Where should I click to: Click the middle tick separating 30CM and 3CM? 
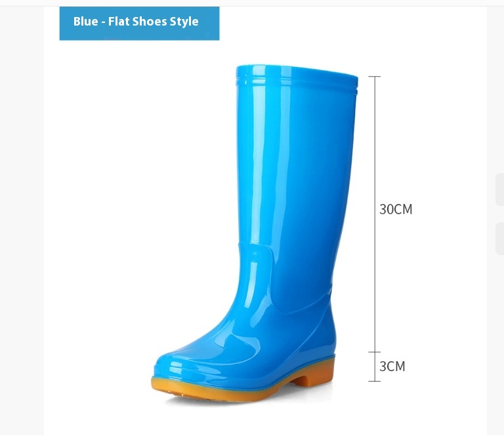pos(375,352)
